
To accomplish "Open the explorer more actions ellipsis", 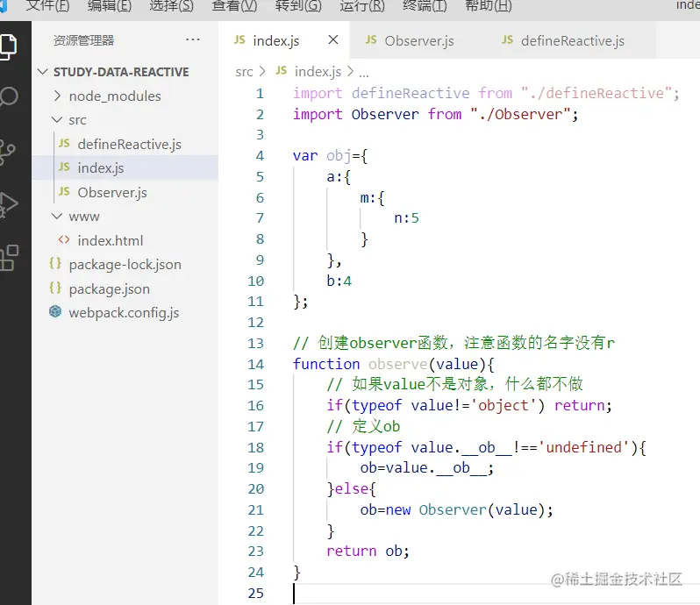I will coord(192,39).
